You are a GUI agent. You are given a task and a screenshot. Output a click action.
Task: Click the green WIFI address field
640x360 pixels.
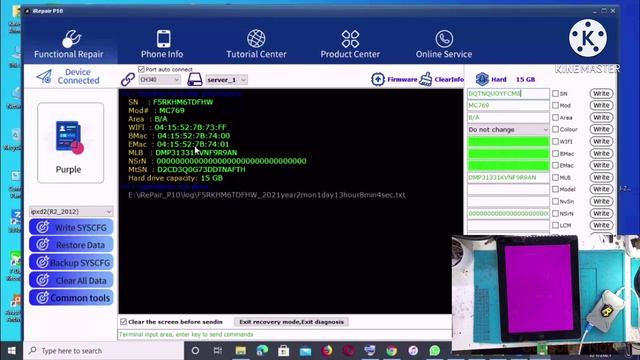point(508,142)
